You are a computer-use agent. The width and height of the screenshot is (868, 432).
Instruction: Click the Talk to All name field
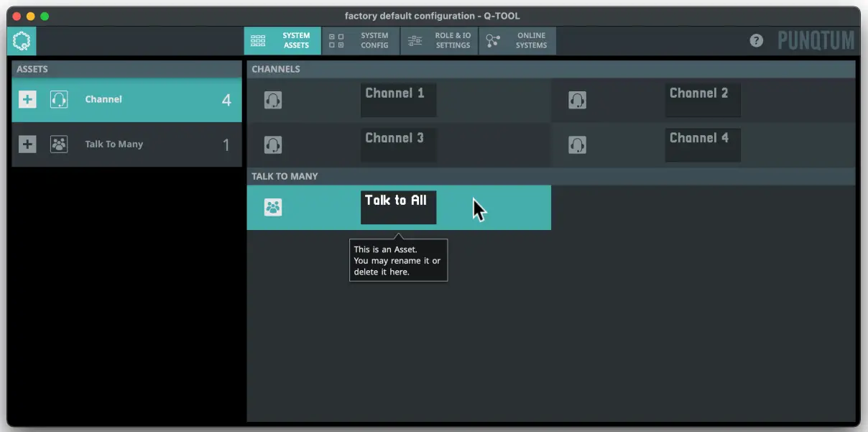[398, 208]
